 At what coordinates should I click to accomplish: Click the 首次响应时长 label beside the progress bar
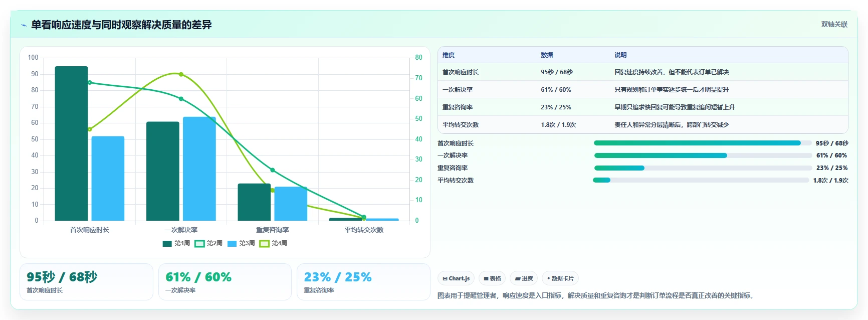(x=456, y=143)
